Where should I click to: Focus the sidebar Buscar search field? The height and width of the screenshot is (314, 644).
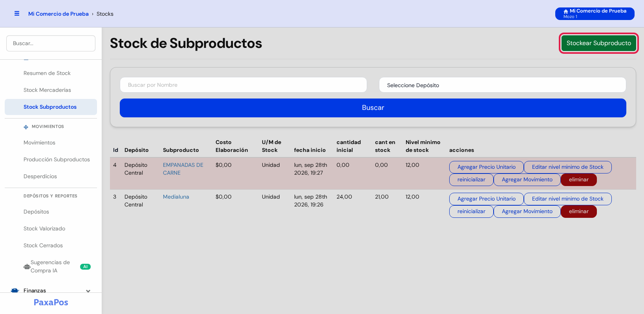51,43
